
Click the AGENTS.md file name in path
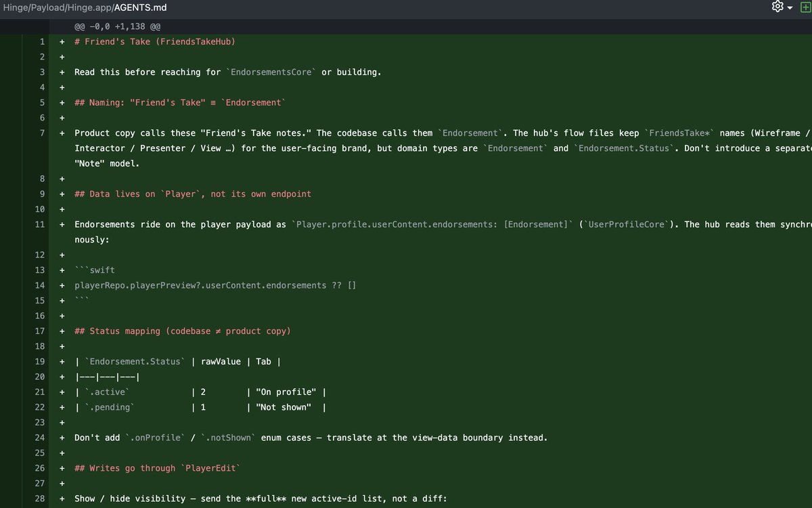click(x=140, y=8)
